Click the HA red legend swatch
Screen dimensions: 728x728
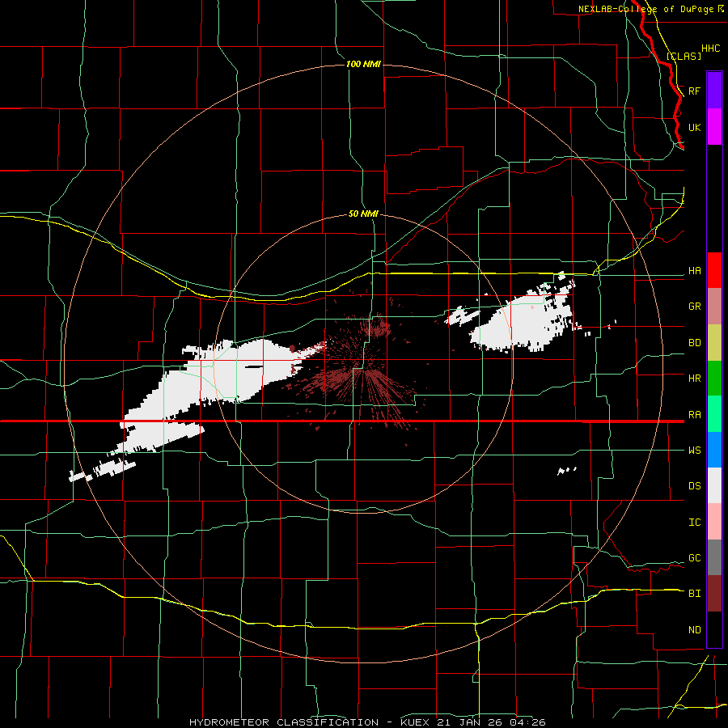714,270
